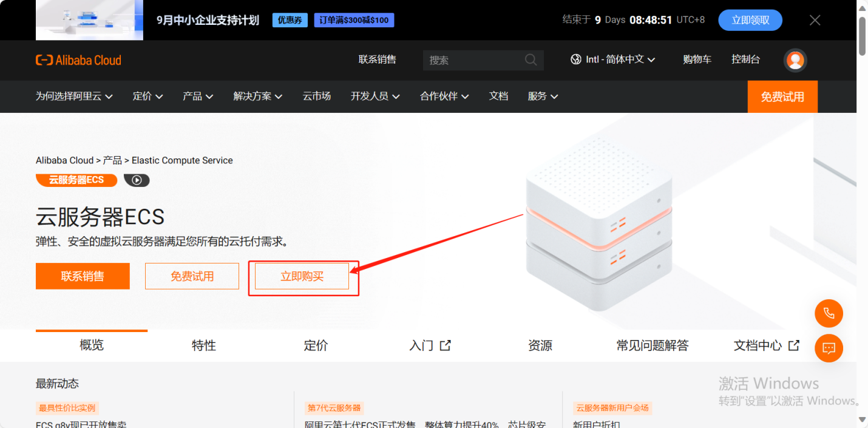Expand the 为何选择阿里云 menu
Screen dimensions: 868x428
click(x=74, y=96)
